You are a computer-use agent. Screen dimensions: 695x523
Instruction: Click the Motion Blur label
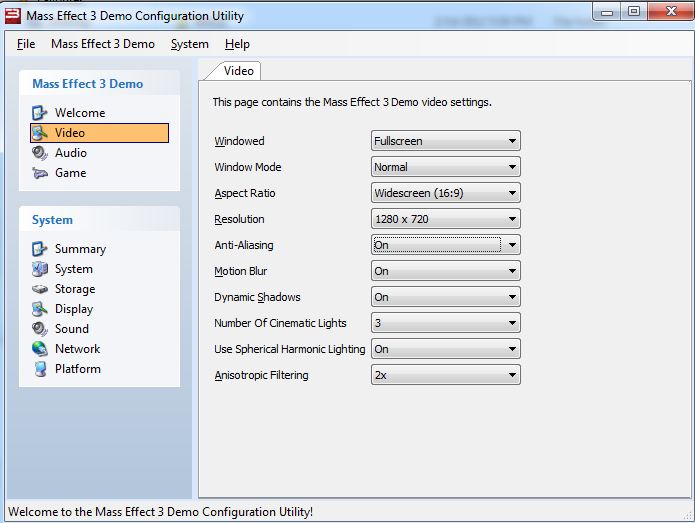click(x=241, y=271)
